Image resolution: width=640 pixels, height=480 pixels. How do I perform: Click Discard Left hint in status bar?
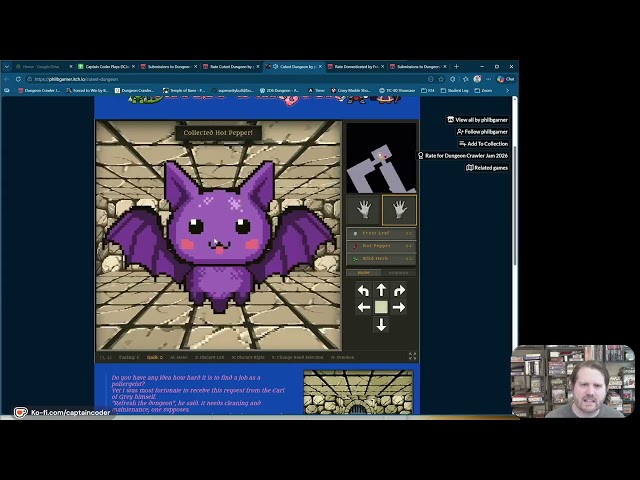point(210,357)
